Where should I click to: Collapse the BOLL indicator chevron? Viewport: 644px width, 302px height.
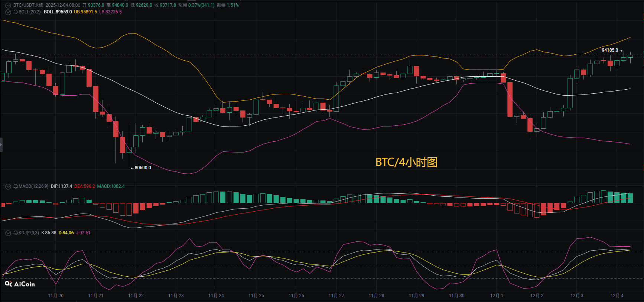click(x=8, y=12)
